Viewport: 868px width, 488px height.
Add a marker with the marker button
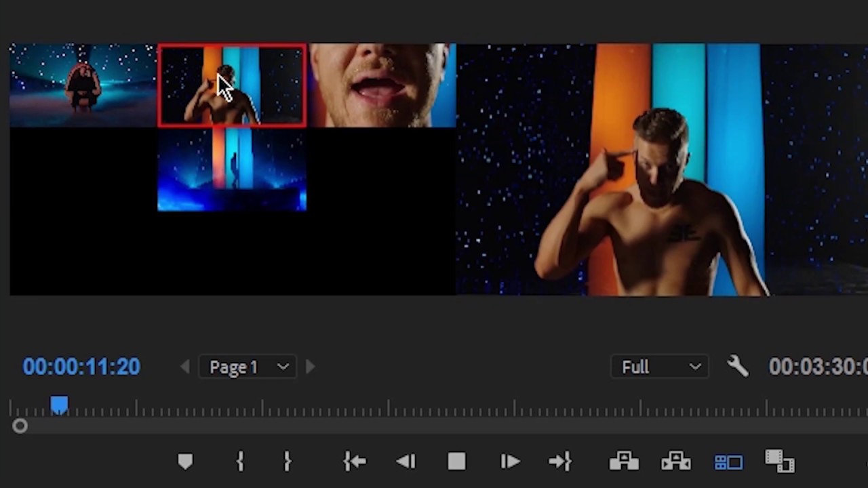pyautogui.click(x=185, y=462)
